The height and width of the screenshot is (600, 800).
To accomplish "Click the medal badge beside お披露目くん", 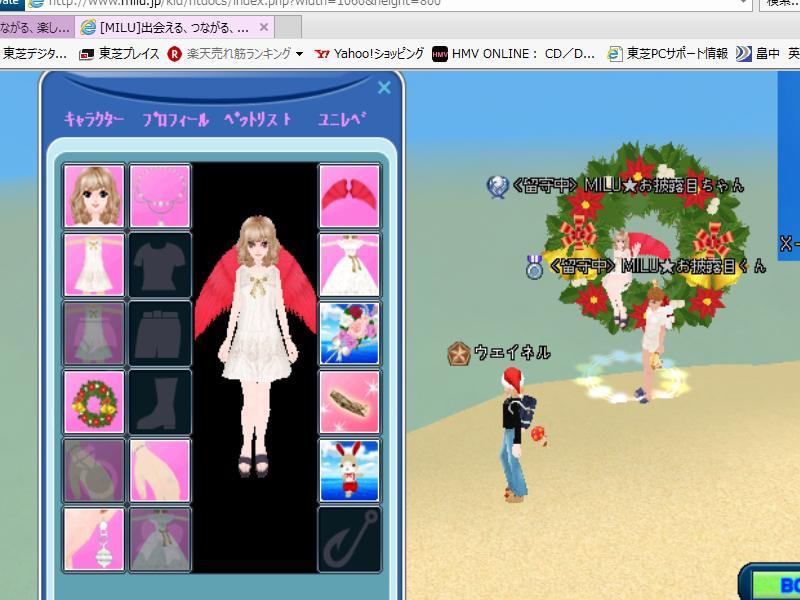I will [x=534, y=266].
